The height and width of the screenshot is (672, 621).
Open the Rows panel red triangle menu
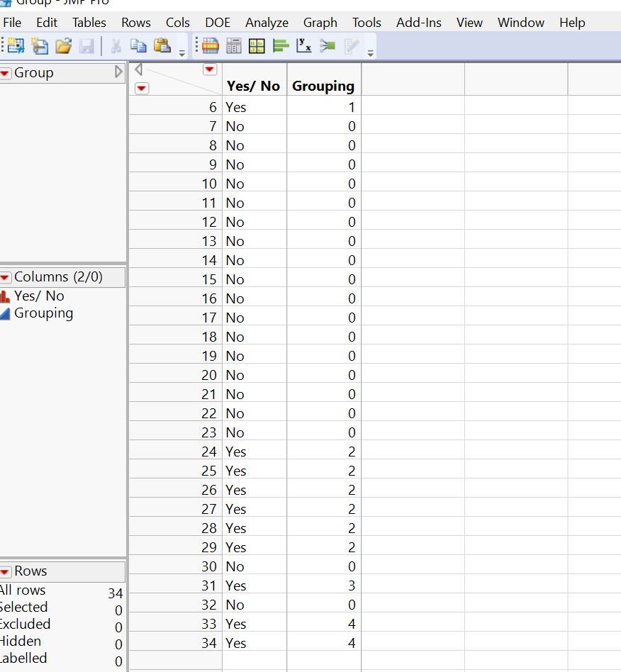[x=5, y=572]
